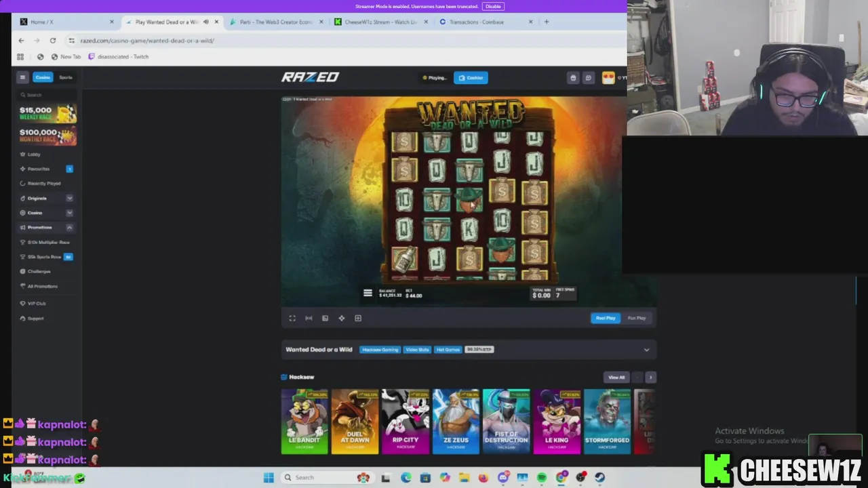Viewport: 868px width, 488px height.
Task: Open Discord from taskbar
Action: [503, 477]
